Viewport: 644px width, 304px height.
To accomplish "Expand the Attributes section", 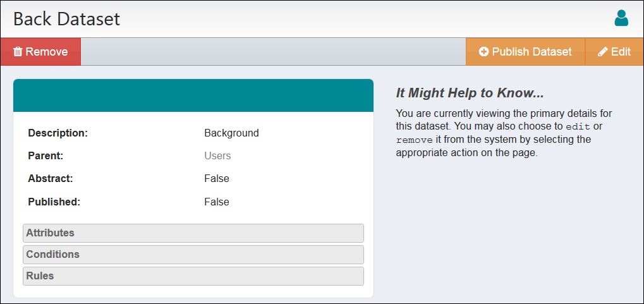I will click(193, 233).
